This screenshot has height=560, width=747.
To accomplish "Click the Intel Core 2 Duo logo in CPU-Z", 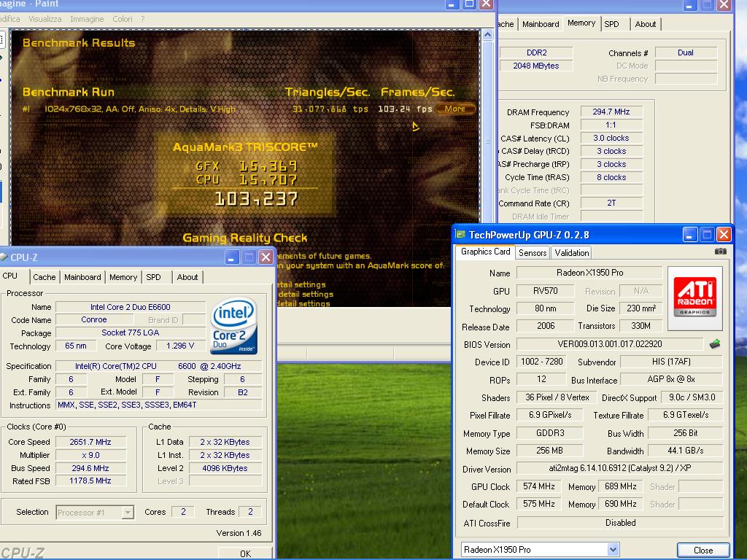I will click(234, 326).
